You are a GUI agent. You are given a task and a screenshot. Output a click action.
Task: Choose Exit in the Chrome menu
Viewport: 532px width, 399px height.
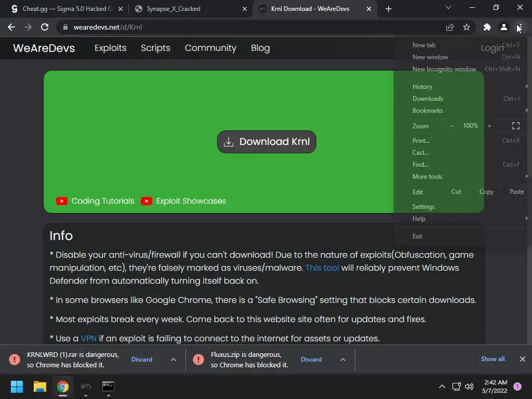pyautogui.click(x=463, y=236)
